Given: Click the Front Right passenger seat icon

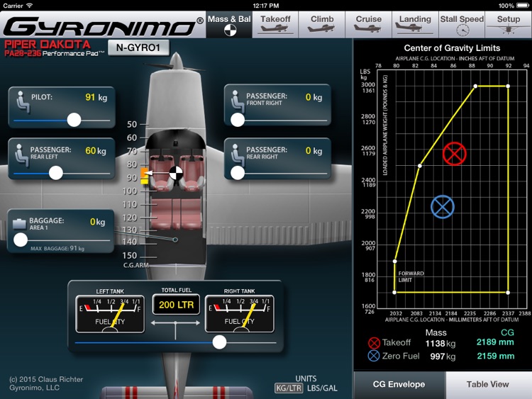Looking at the screenshot, I should pos(237,101).
